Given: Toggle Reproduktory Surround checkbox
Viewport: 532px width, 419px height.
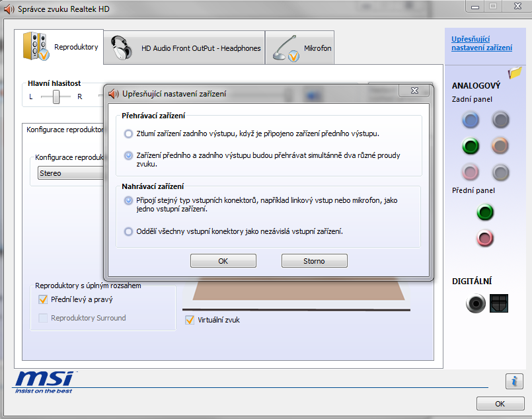Looking at the screenshot, I should 43,318.
